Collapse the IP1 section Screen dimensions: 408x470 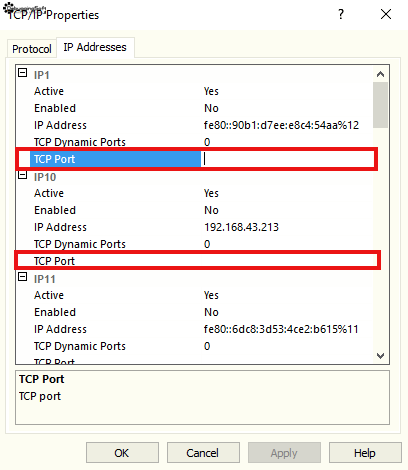(x=22, y=73)
